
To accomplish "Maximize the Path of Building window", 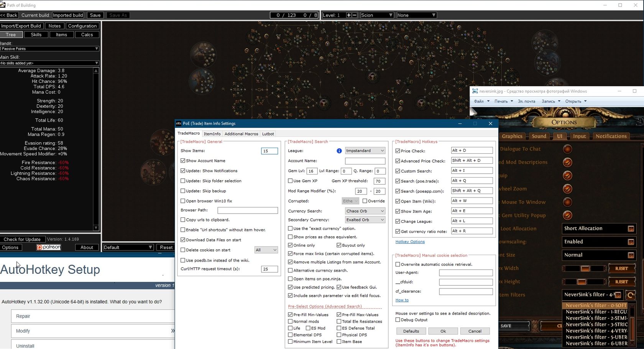I will tap(620, 5).
